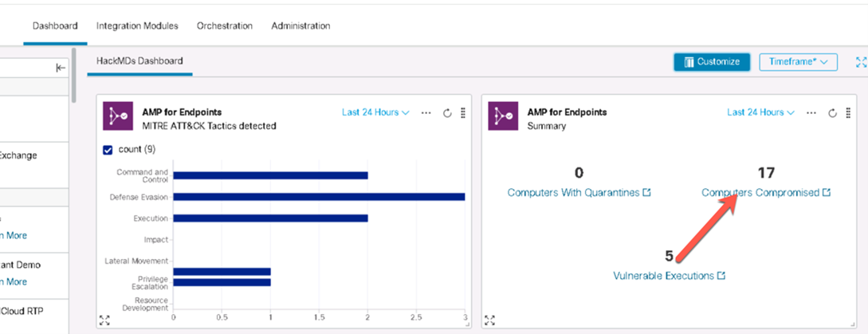Collapse the left sidebar panel
This screenshot has width=868, height=334.
point(61,68)
